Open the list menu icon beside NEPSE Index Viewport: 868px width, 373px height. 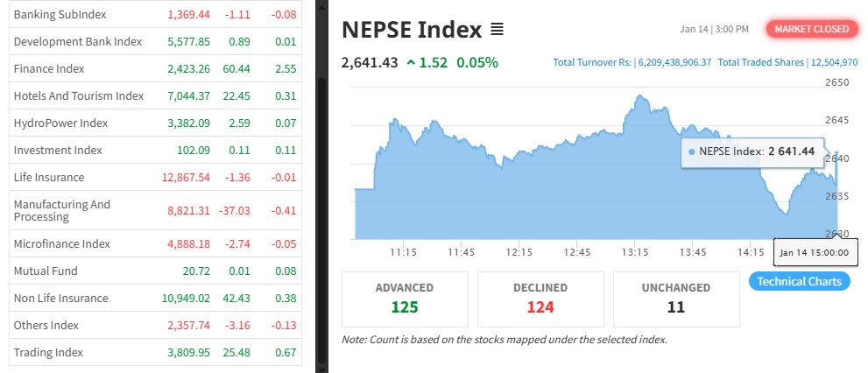pyautogui.click(x=497, y=30)
